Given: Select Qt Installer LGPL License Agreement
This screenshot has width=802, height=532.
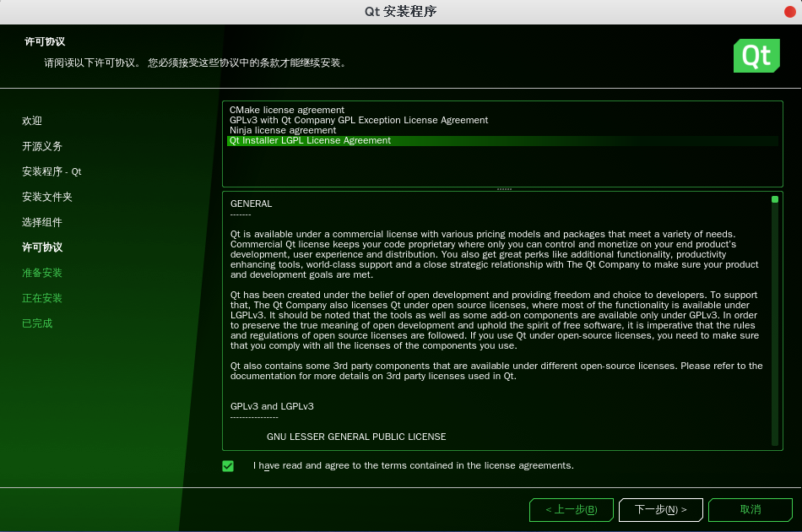Looking at the screenshot, I should coord(311,141).
